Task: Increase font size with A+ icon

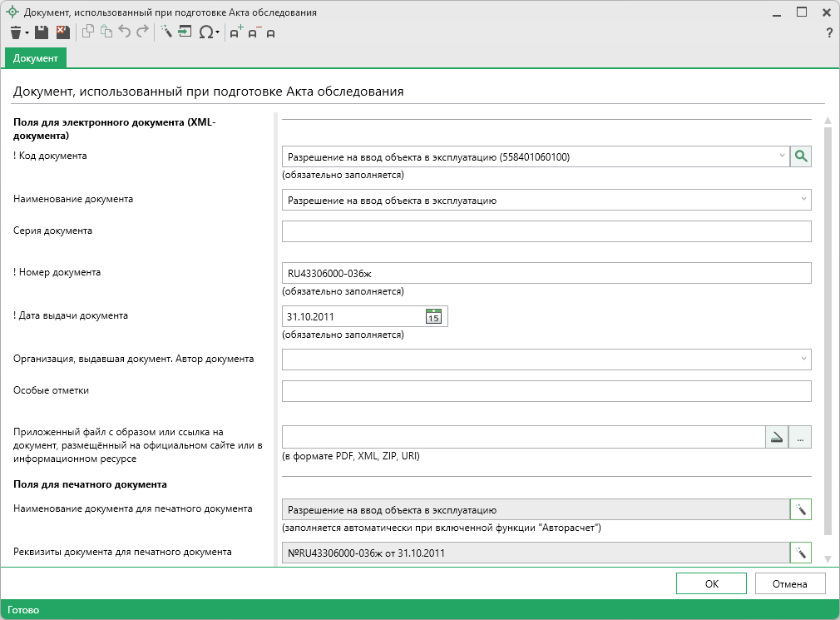Action: point(236,32)
